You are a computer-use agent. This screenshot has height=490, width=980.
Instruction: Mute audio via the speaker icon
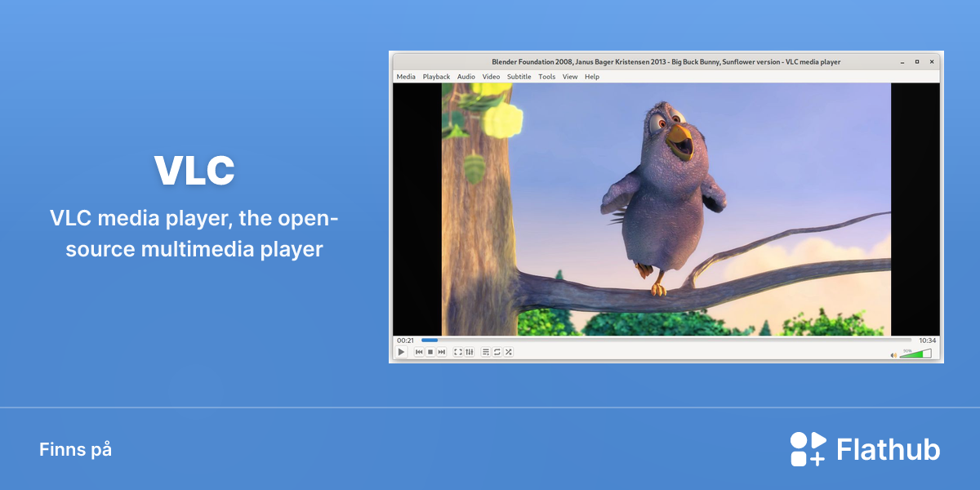coord(893,354)
